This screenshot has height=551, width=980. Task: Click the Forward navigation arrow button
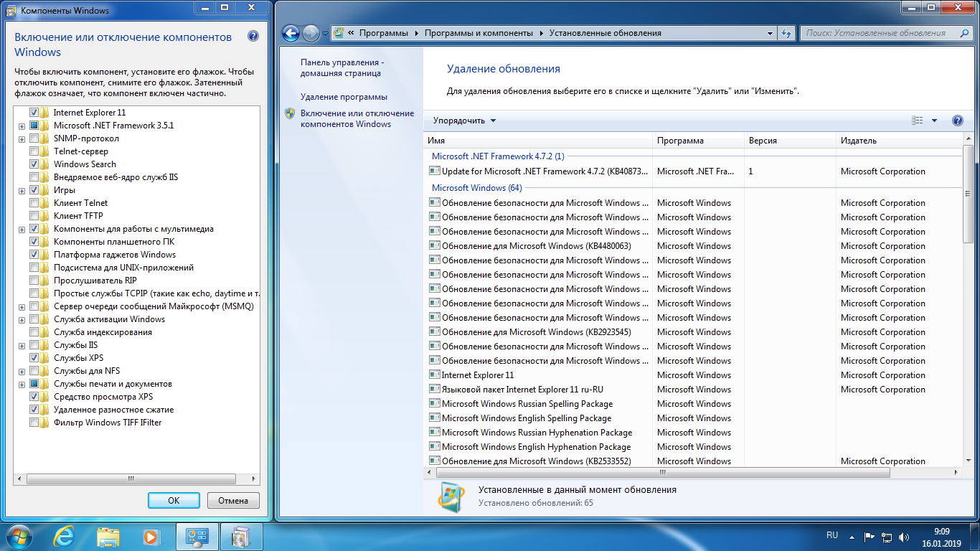pos(311,33)
